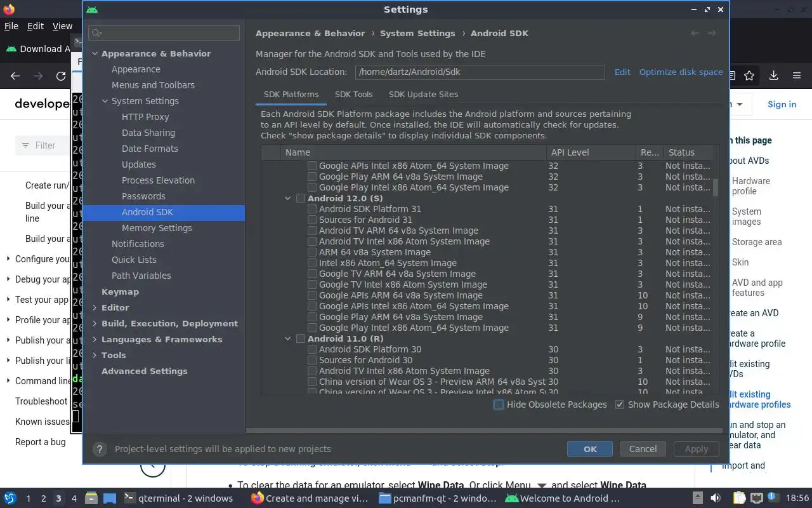Click Firefox's bookmark star icon
Screen dimensions: 812x508
click(x=749, y=76)
